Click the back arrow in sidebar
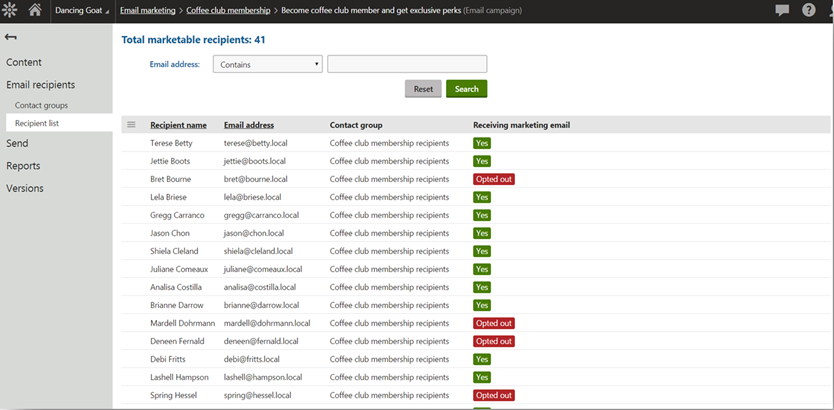Screen dimensions: 834x410 pos(11,37)
